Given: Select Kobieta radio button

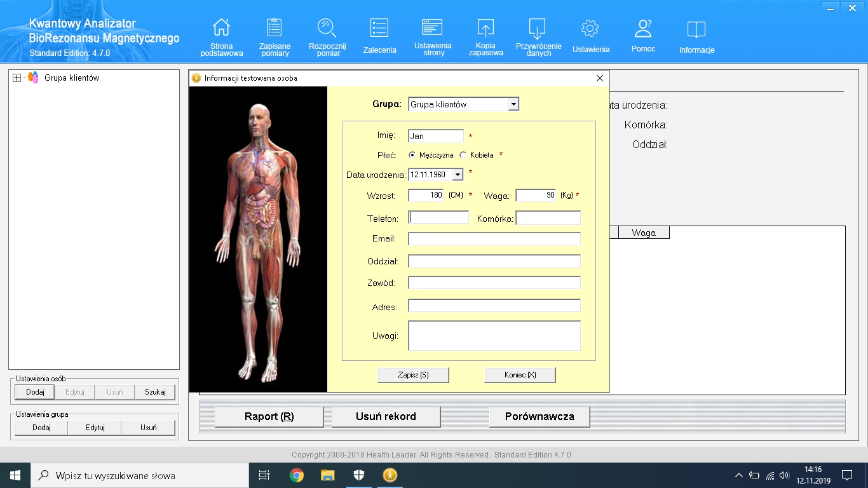Looking at the screenshot, I should coord(463,155).
